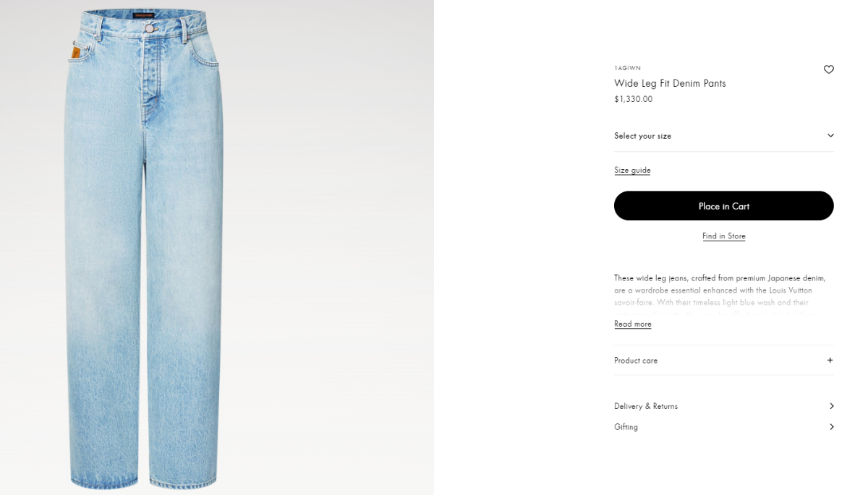The image size is (868, 495).
Task: Click the metal waist button on jeans
Action: (149, 28)
